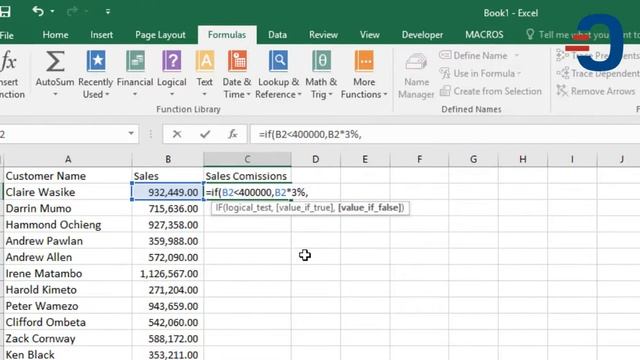
Task: Click the cell with 932,449.00
Action: tap(168, 192)
